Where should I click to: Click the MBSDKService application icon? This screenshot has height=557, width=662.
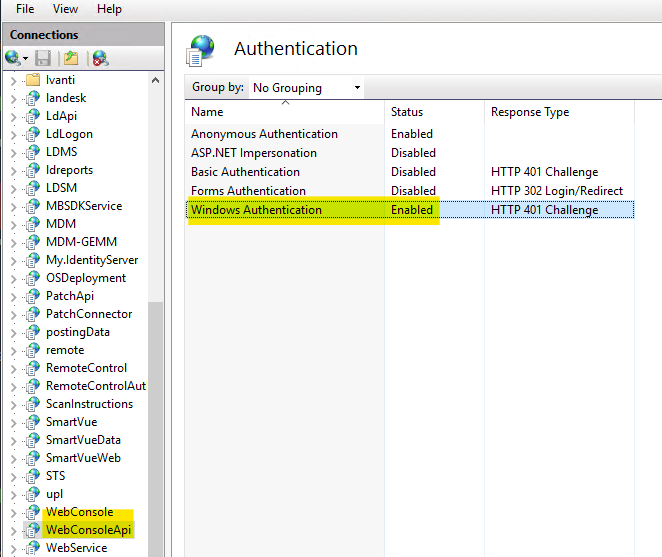coord(33,206)
